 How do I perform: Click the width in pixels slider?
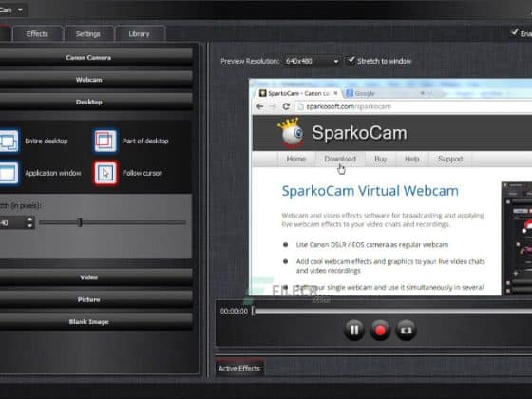click(x=112, y=222)
